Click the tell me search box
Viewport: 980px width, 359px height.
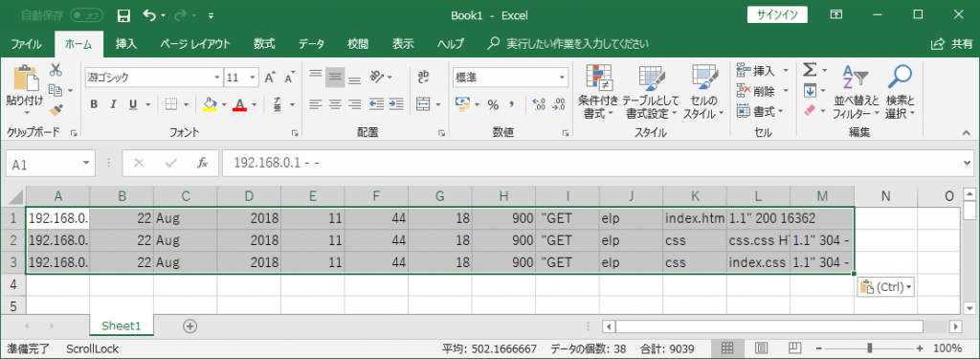coord(568,44)
